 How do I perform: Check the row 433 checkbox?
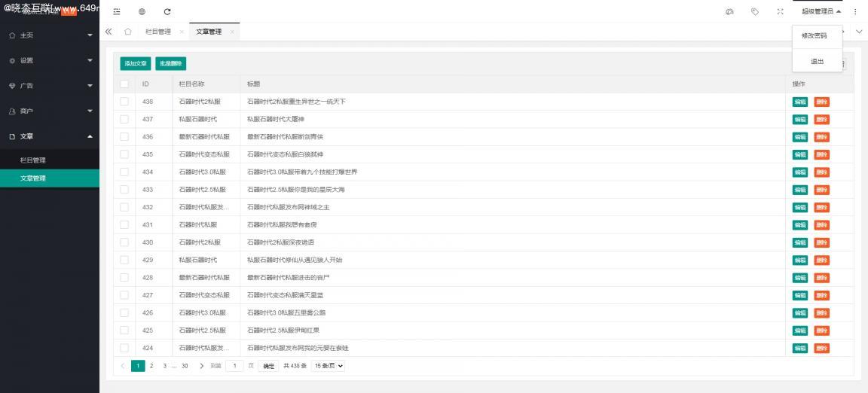click(x=124, y=190)
